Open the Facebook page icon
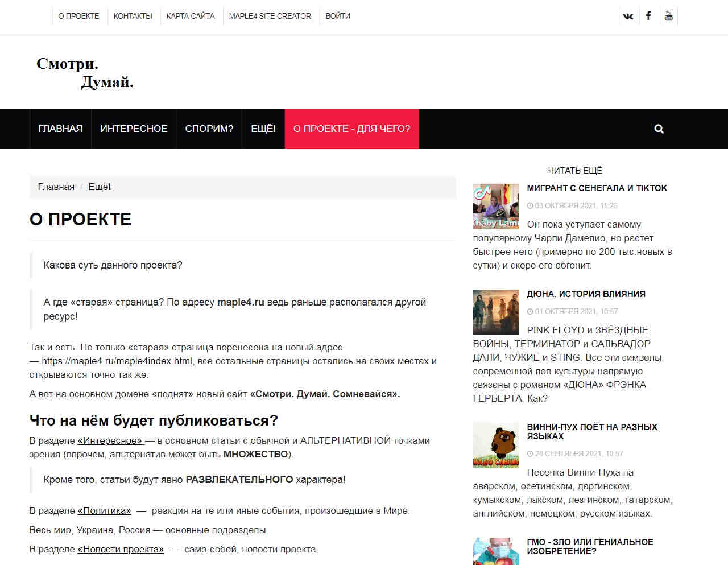 coord(648,16)
